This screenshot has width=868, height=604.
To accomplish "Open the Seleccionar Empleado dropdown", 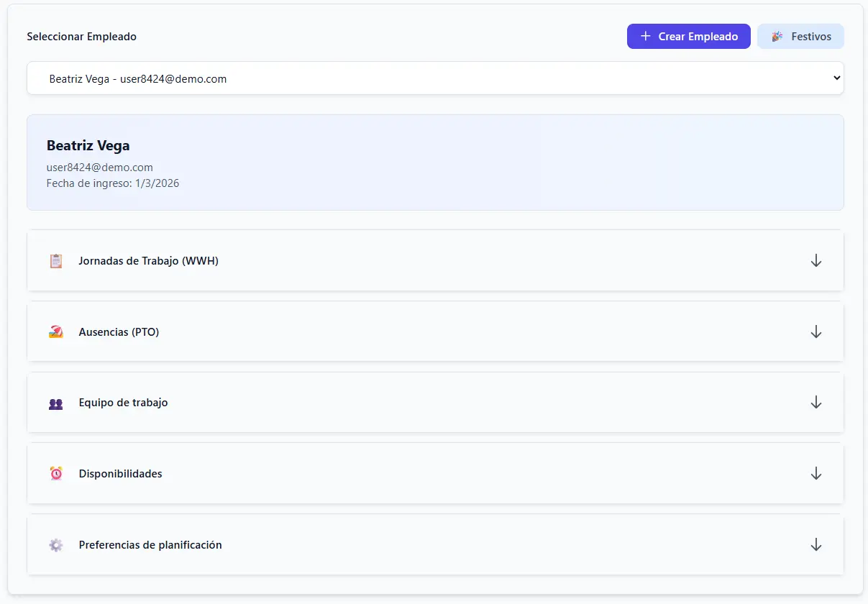I will (x=435, y=78).
